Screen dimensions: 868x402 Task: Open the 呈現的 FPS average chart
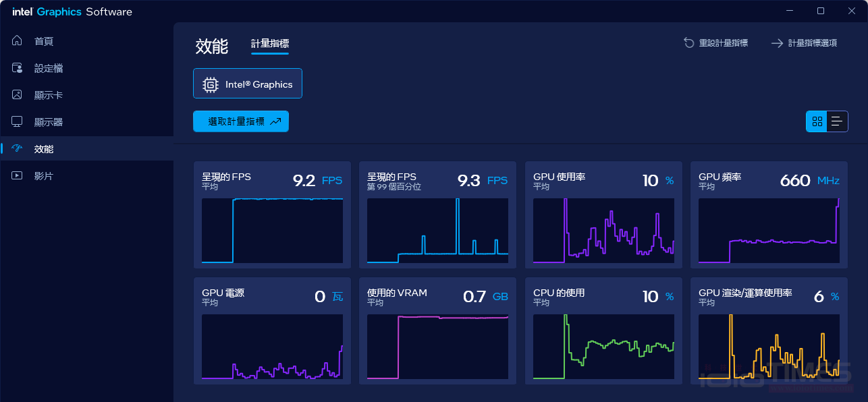click(272, 214)
